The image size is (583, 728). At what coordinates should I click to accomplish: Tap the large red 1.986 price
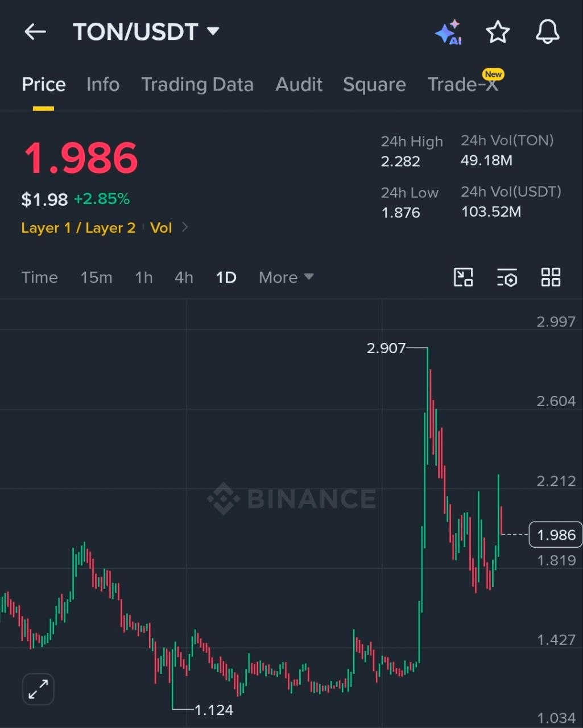coord(81,158)
